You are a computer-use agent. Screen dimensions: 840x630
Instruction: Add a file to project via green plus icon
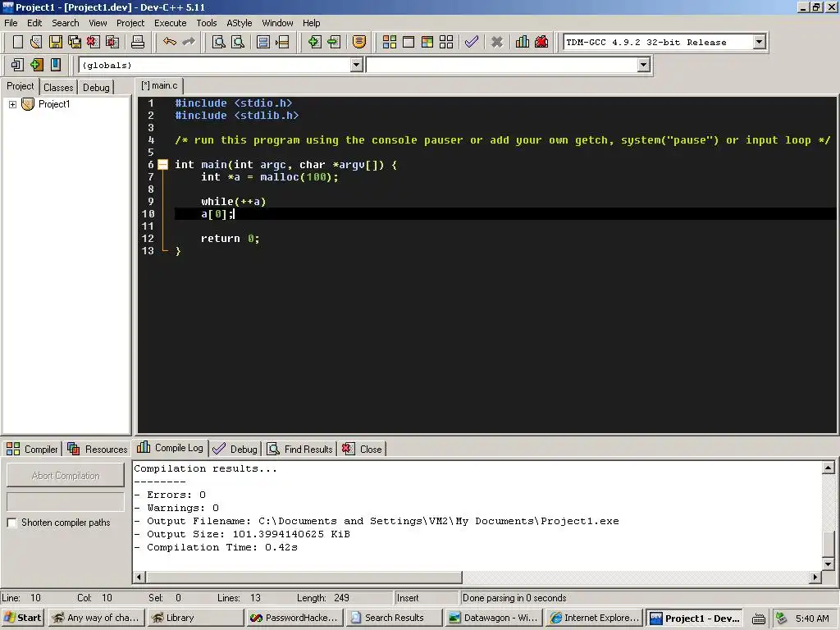(314, 42)
